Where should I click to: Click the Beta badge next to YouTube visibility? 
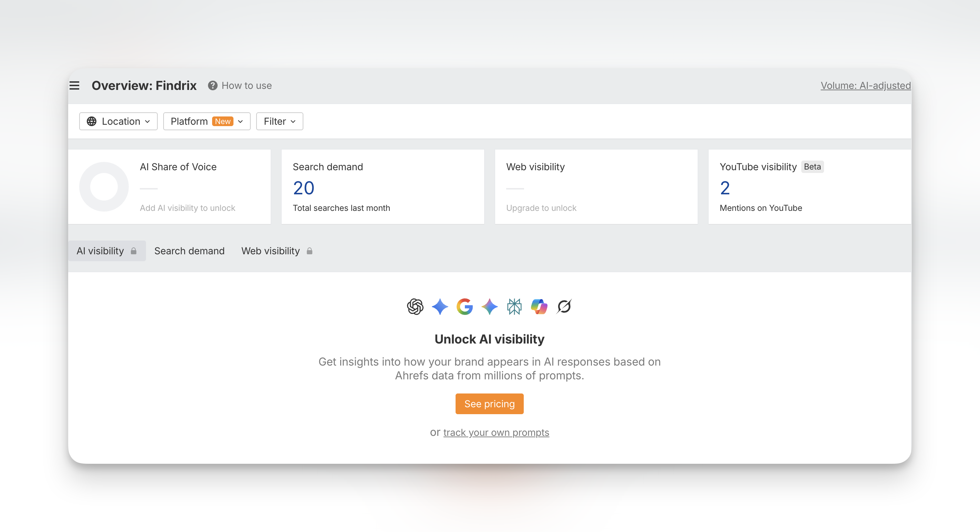click(812, 167)
